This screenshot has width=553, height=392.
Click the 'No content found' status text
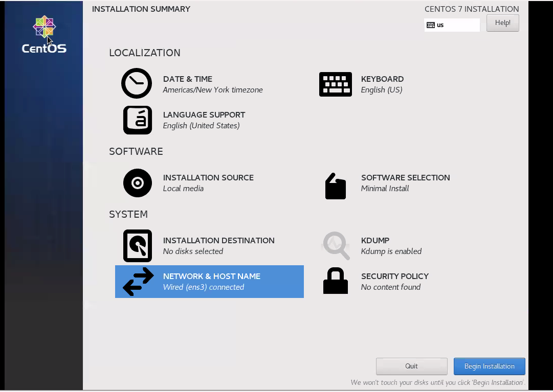pos(391,287)
